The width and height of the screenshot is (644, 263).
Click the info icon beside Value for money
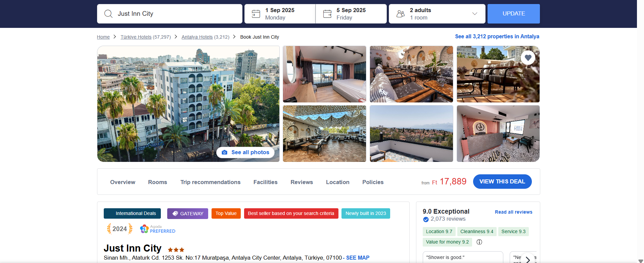click(x=479, y=242)
